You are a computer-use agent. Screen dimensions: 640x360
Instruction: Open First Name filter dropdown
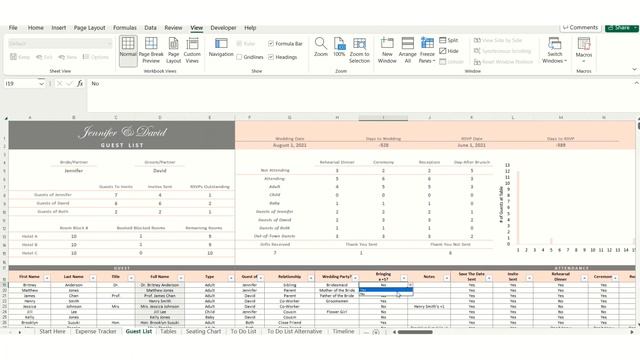point(47,278)
